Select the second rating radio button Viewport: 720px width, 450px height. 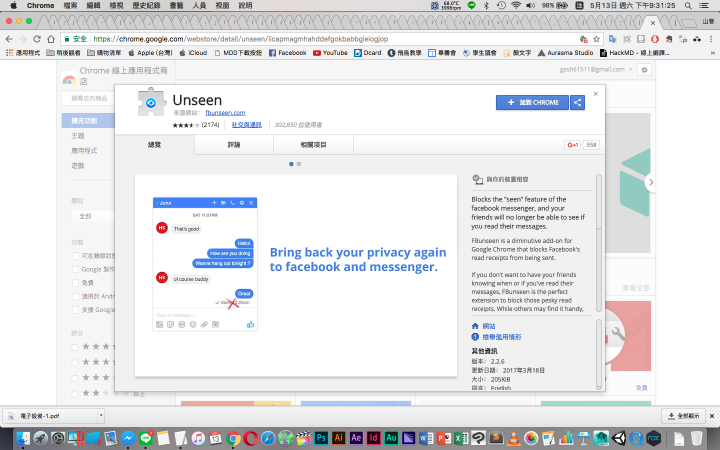click(x=75, y=363)
